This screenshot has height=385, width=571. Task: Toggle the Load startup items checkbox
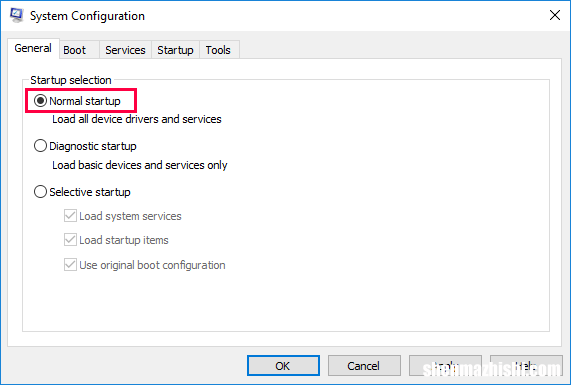(70, 240)
